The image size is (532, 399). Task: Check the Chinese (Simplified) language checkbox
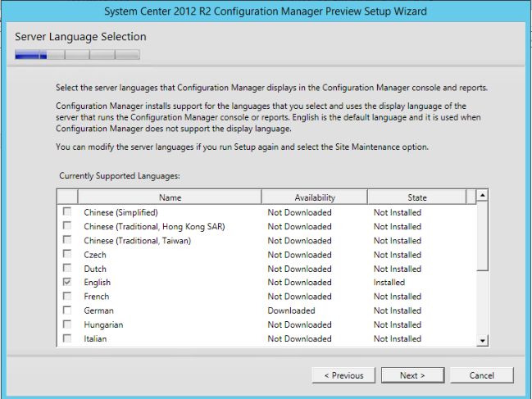point(66,212)
